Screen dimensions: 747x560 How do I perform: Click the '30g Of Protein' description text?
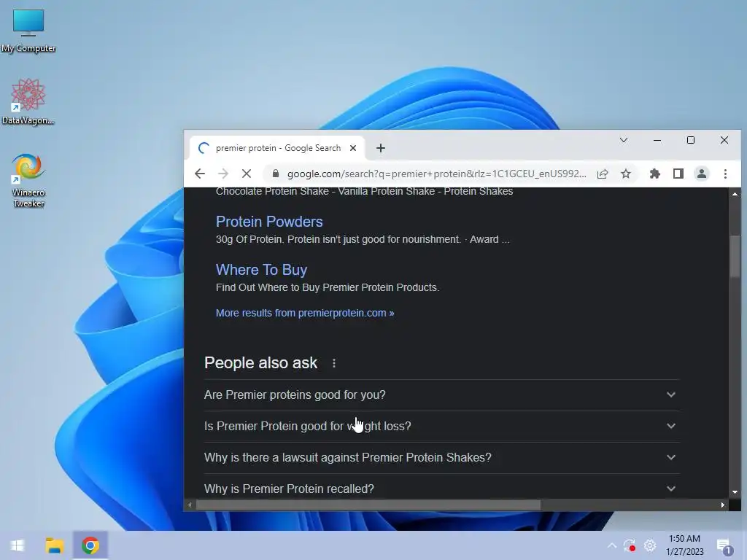pos(363,239)
